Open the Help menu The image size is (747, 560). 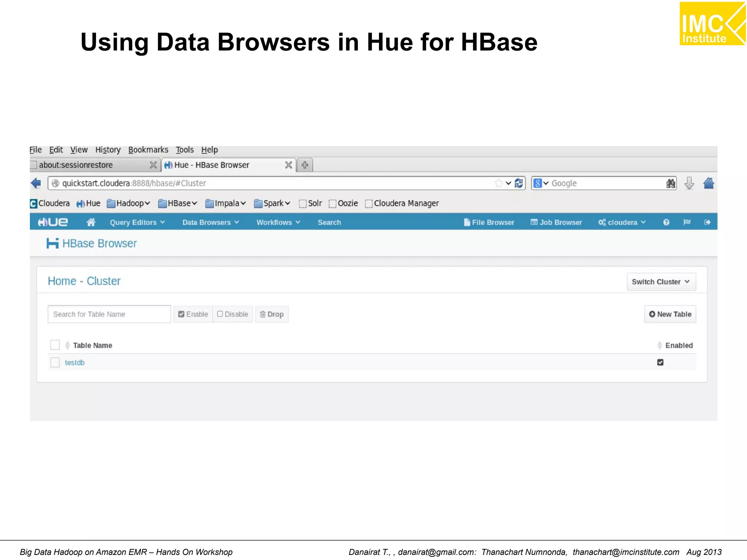coord(209,150)
